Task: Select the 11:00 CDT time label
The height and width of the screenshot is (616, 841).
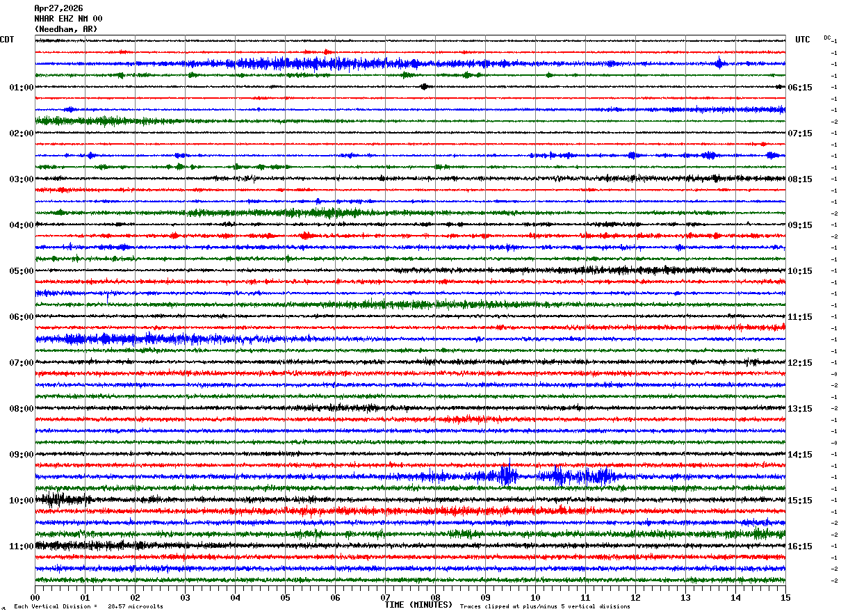Action: tap(22, 546)
